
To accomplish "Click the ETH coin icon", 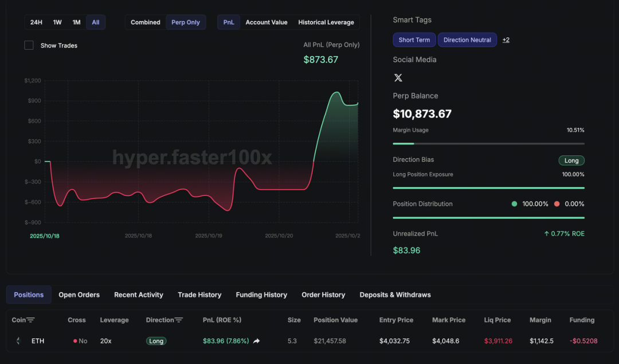I will pyautogui.click(x=18, y=341).
